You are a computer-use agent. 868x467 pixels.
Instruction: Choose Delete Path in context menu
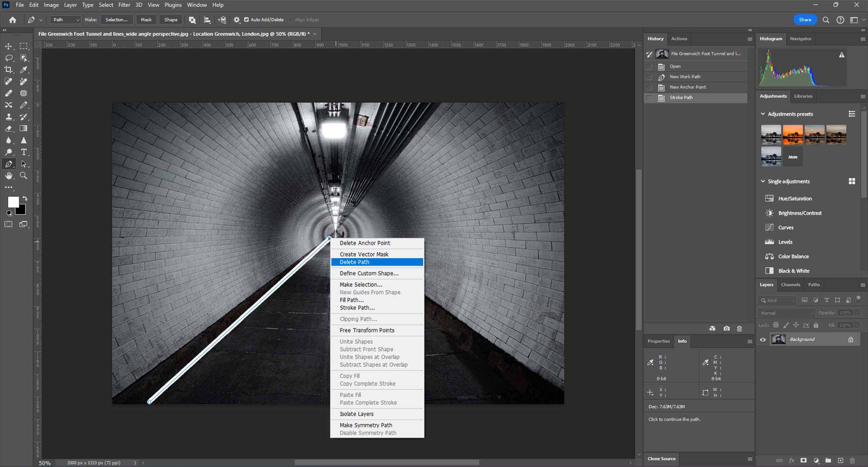pyautogui.click(x=377, y=262)
